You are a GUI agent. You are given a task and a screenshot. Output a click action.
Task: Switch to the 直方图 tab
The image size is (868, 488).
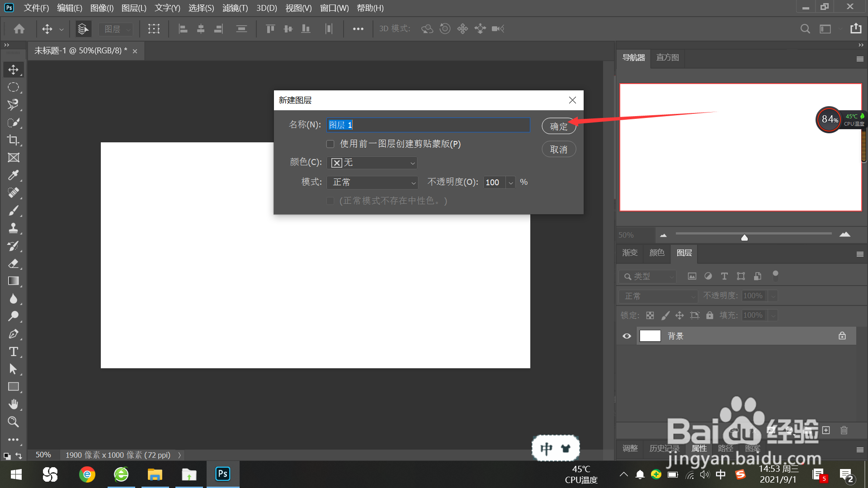(667, 58)
